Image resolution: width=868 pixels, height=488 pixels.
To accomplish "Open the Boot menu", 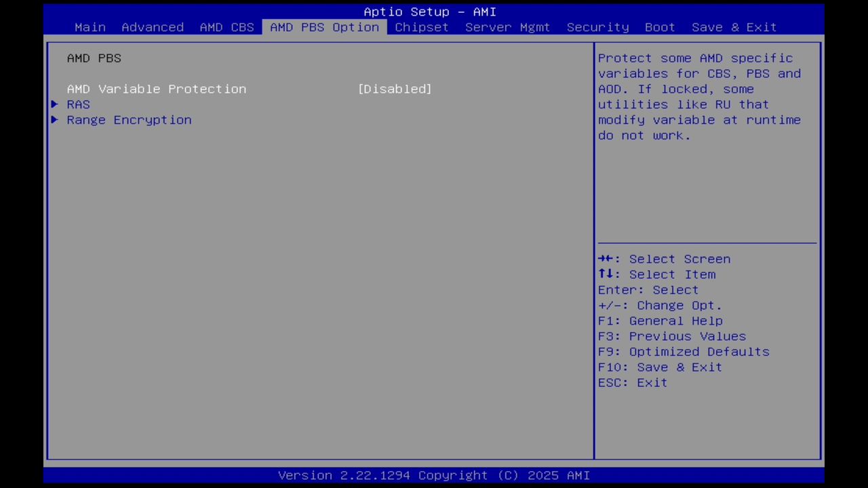I will click(659, 27).
